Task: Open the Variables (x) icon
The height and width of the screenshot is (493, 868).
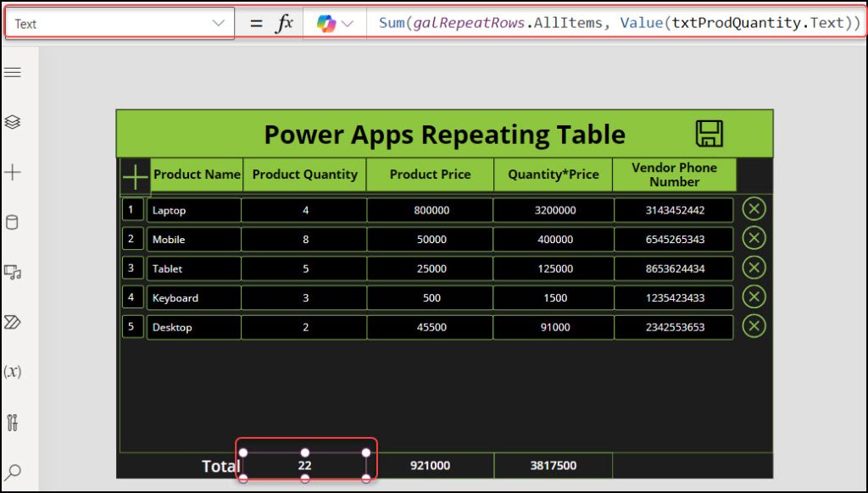Action: (13, 371)
